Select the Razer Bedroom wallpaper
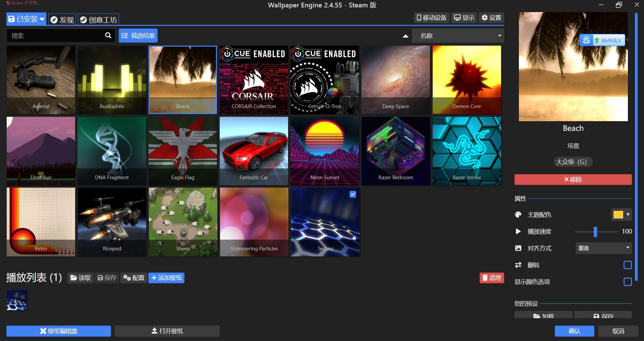Image resolution: width=644 pixels, height=341 pixels. click(396, 151)
